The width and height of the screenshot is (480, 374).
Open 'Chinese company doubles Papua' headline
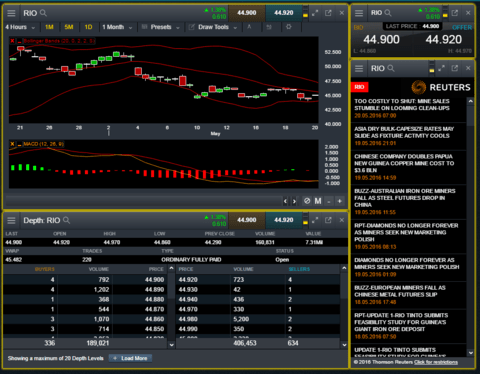click(x=404, y=163)
